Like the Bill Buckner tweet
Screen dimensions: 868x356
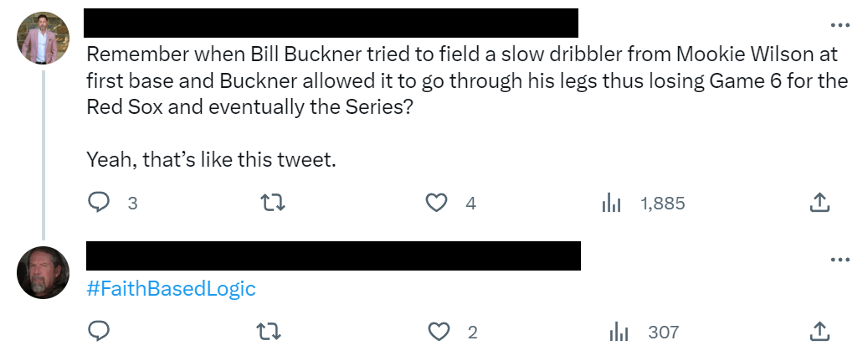(436, 203)
